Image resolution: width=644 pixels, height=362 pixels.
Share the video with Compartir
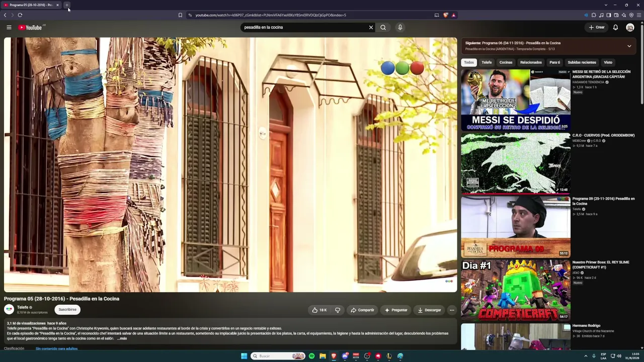[362, 310]
